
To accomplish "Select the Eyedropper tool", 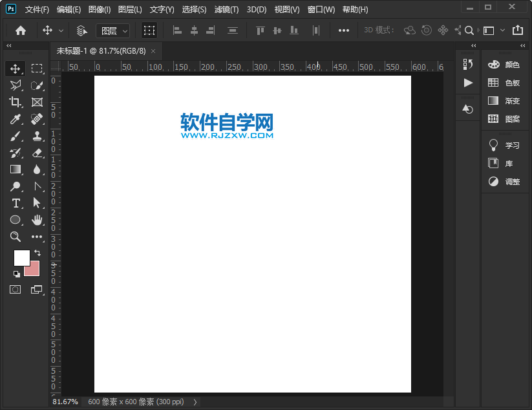I will pyautogui.click(x=16, y=118).
